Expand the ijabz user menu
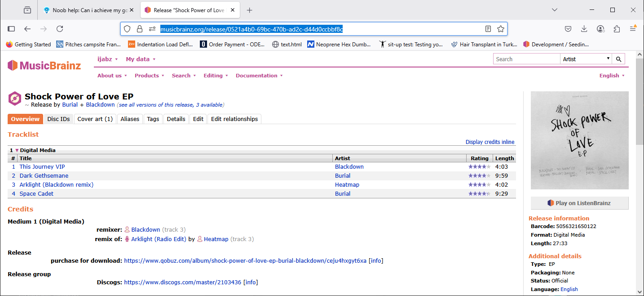644x296 pixels. (x=108, y=59)
